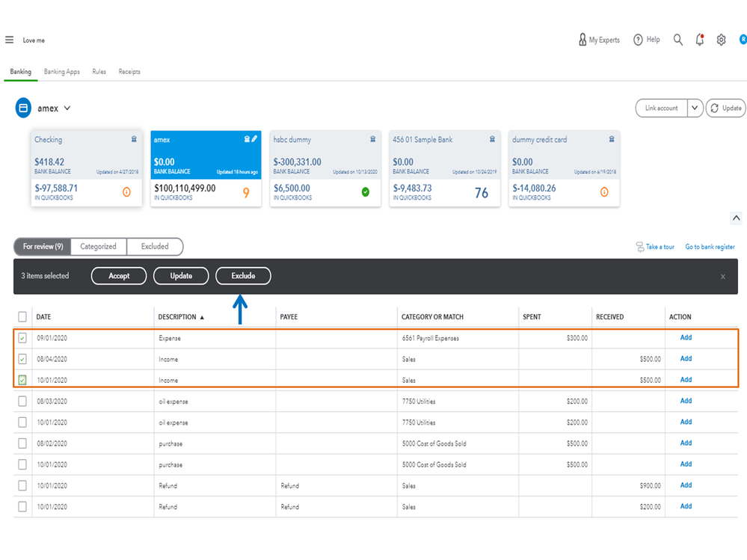This screenshot has width=747, height=560.
Task: Open the Link account dropdown arrow
Action: pos(695,108)
